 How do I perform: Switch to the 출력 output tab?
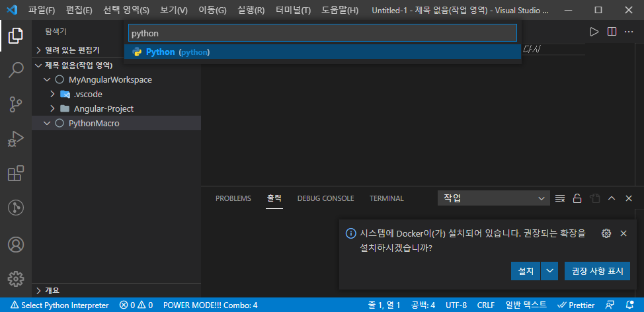point(274,199)
